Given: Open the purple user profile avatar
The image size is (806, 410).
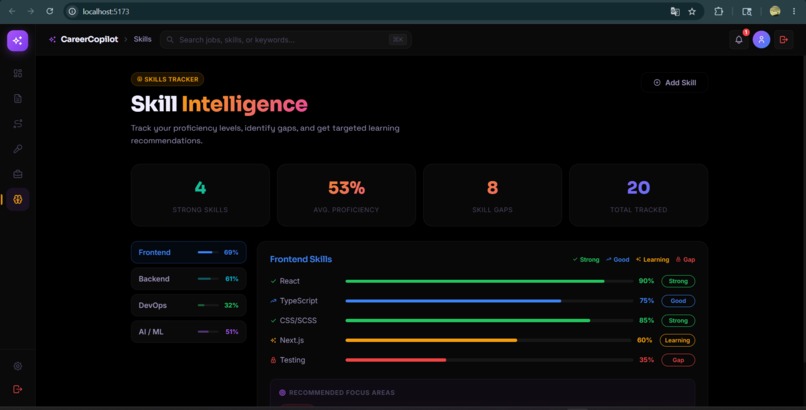Looking at the screenshot, I should coord(761,40).
